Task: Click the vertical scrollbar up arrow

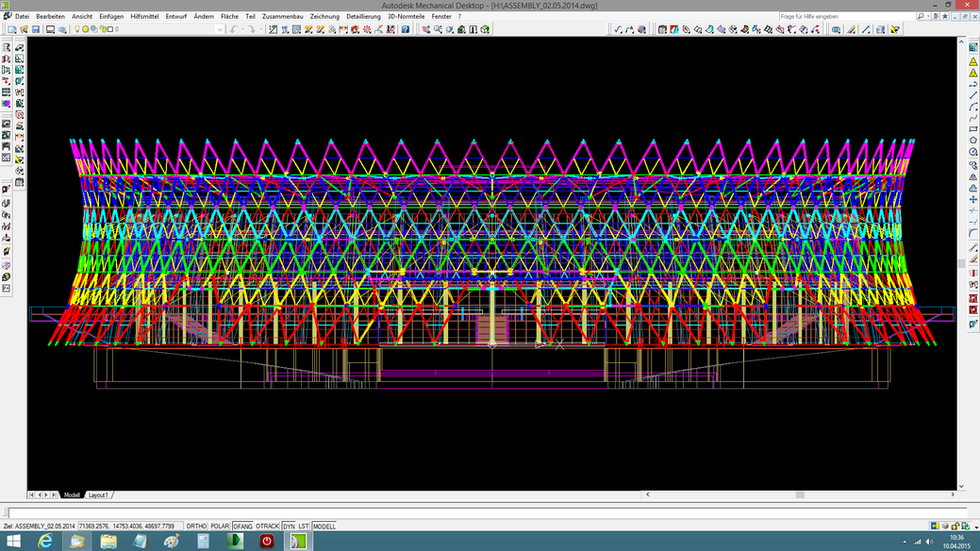Action: [961, 42]
